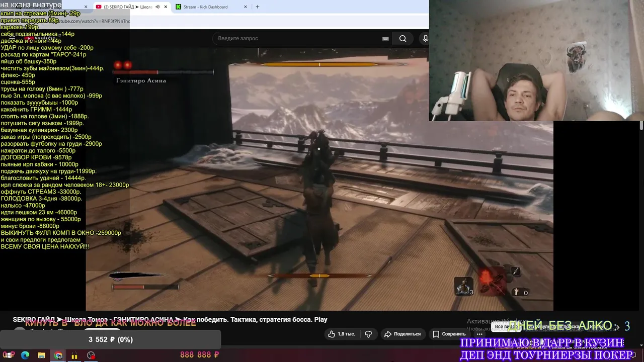Click the browser address bar URL
The height and width of the screenshot is (362, 644).
[x=93, y=21]
